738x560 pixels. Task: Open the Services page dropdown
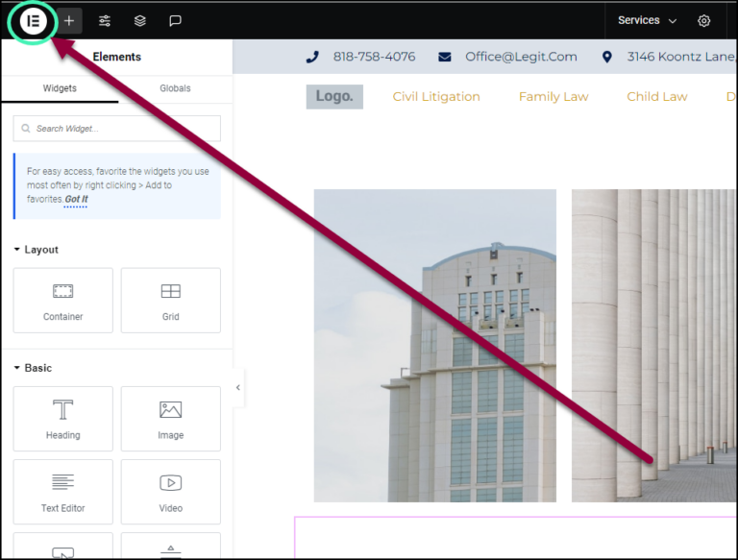pos(647,20)
